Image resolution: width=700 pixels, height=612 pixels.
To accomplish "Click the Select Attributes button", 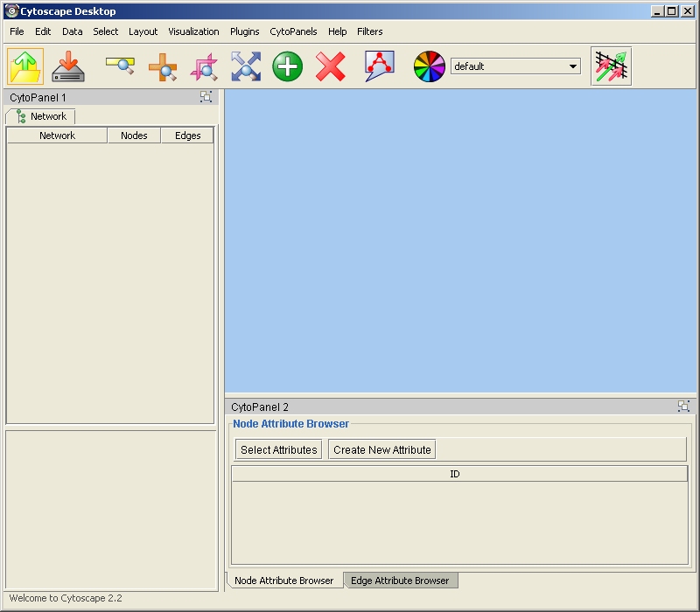I will (x=279, y=449).
